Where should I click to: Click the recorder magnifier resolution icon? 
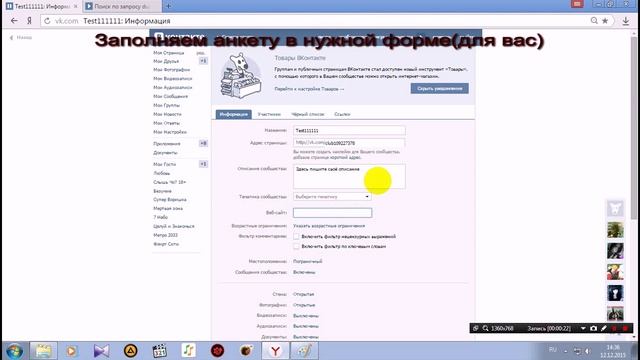[x=485, y=328]
